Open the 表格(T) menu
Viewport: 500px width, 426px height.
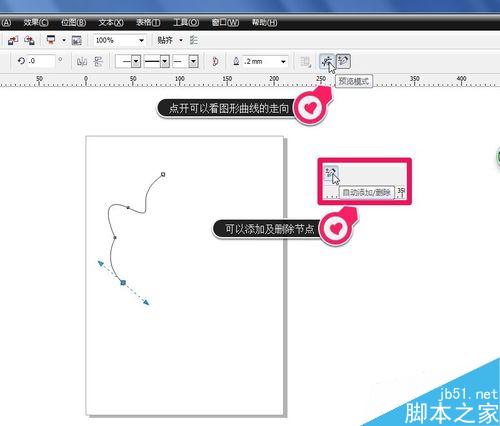[148, 23]
